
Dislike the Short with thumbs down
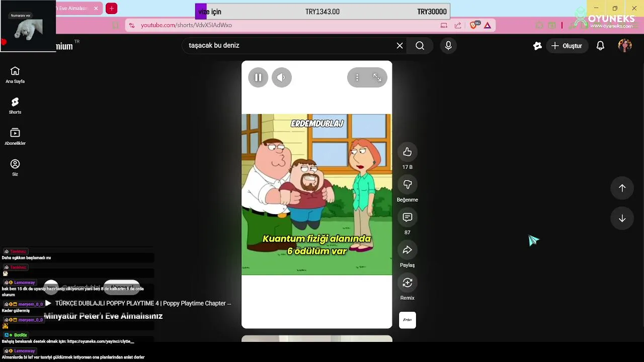tap(408, 185)
